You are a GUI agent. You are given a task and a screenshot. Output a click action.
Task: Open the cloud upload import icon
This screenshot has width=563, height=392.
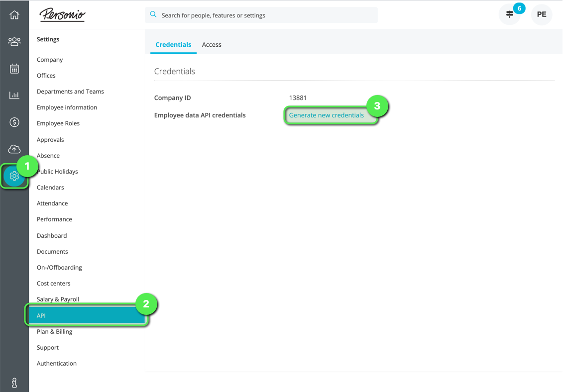tap(14, 149)
